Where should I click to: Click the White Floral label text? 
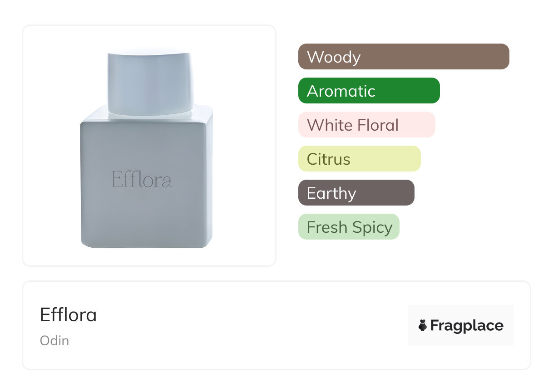click(353, 125)
